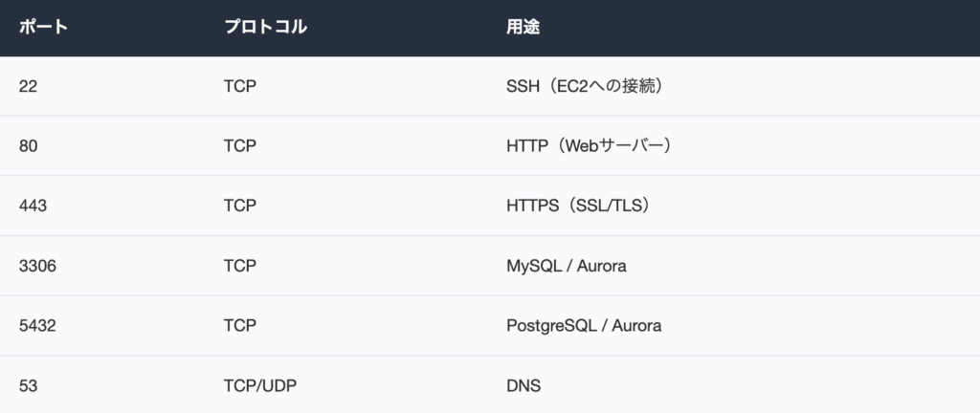Select the port 53 cell
This screenshot has height=413, width=980.
(28, 385)
